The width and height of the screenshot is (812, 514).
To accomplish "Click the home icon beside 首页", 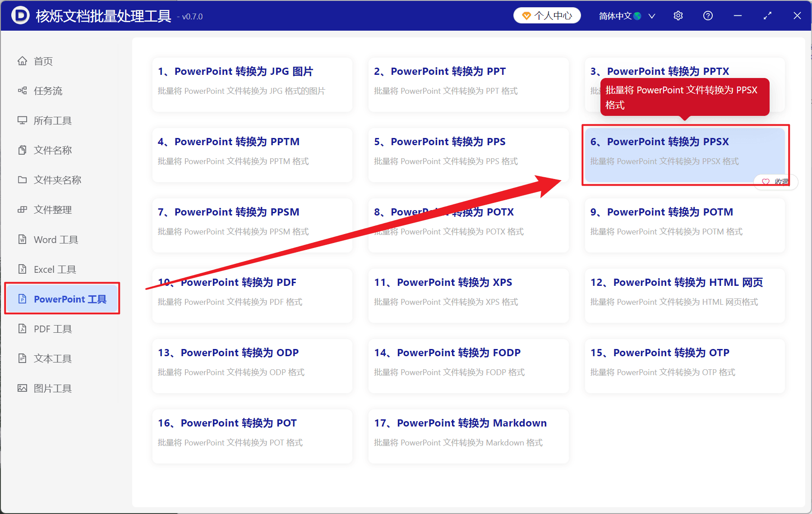I will pos(22,61).
